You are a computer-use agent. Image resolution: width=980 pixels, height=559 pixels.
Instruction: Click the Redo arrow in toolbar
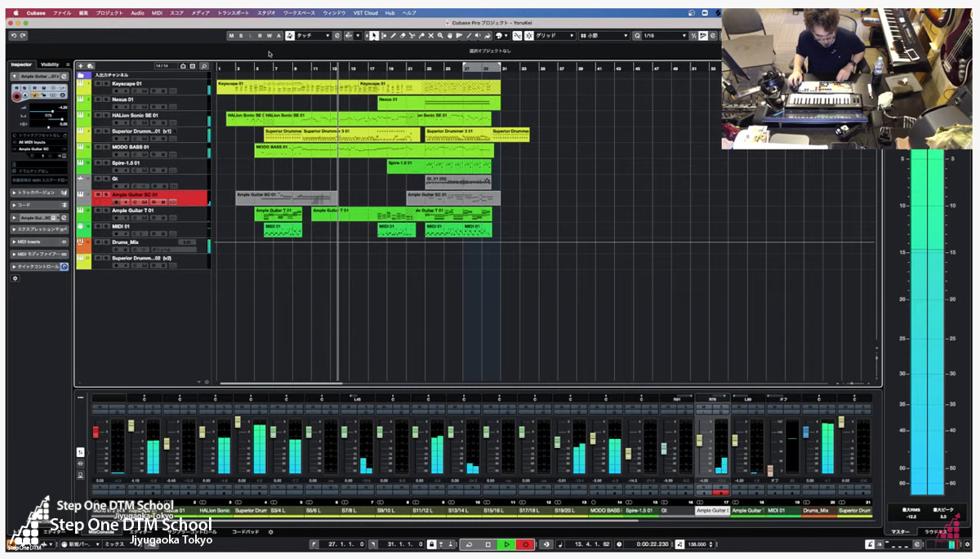(23, 36)
